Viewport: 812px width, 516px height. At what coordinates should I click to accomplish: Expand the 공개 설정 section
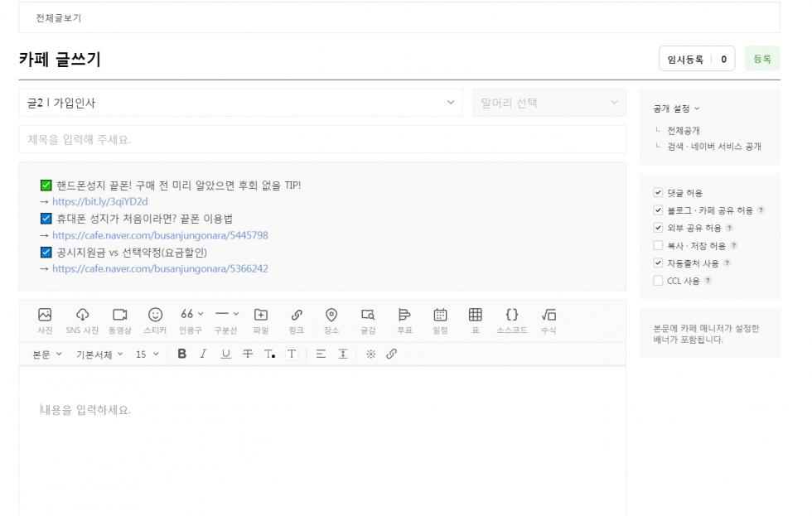click(x=676, y=109)
